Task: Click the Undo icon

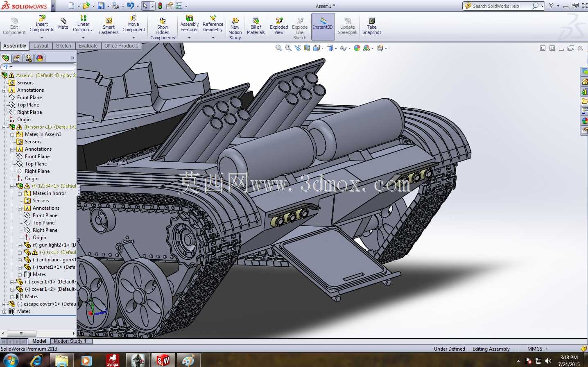Action: [x=130, y=6]
